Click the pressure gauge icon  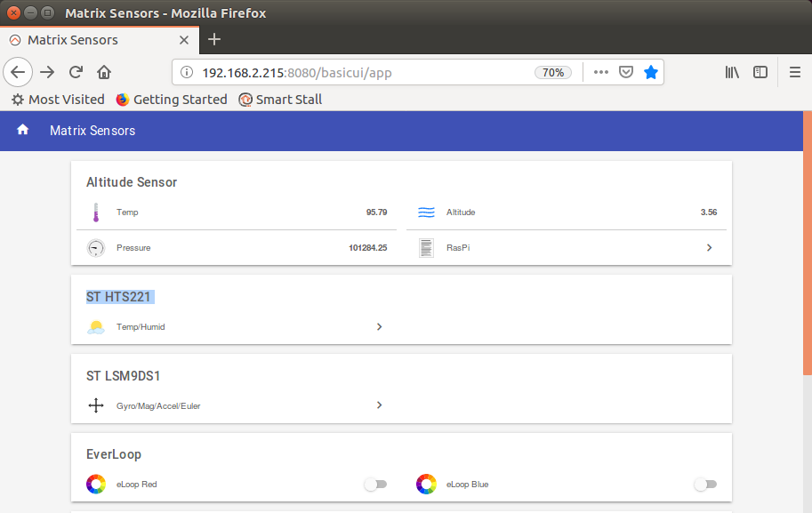pyautogui.click(x=96, y=248)
